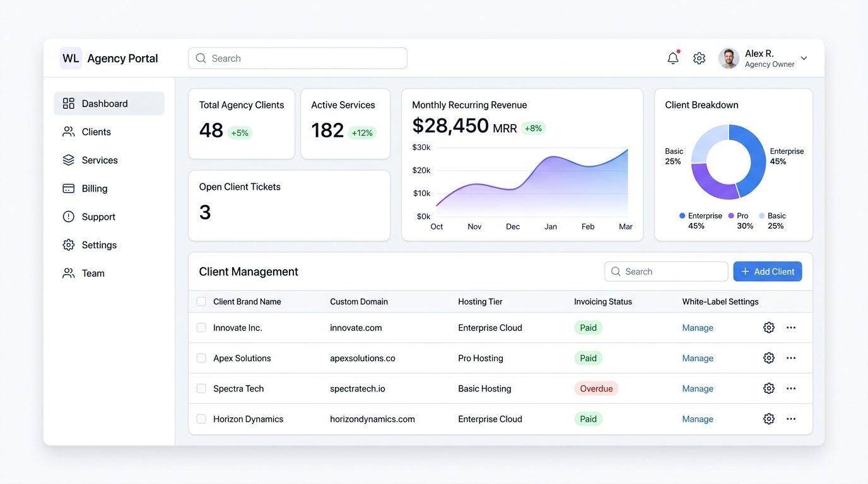Open more options menu for Apex Solutions
Viewport: 868px width, 484px height.
tap(791, 358)
